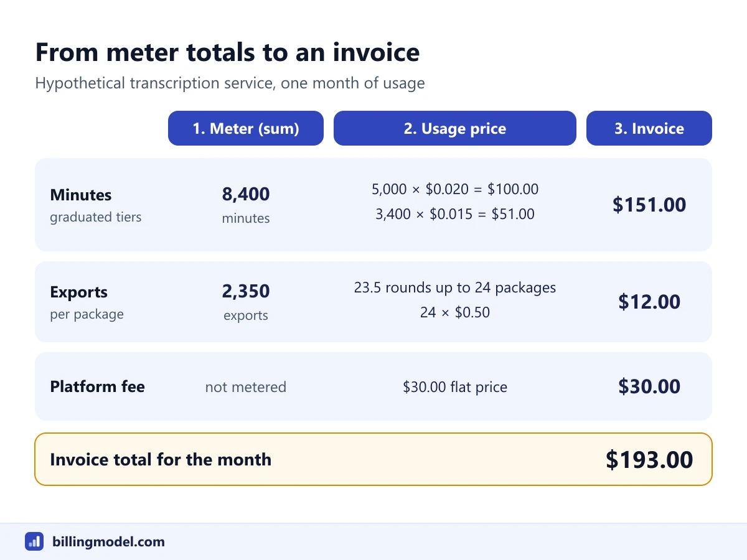Select the 2,350 meter value

pos(246,291)
